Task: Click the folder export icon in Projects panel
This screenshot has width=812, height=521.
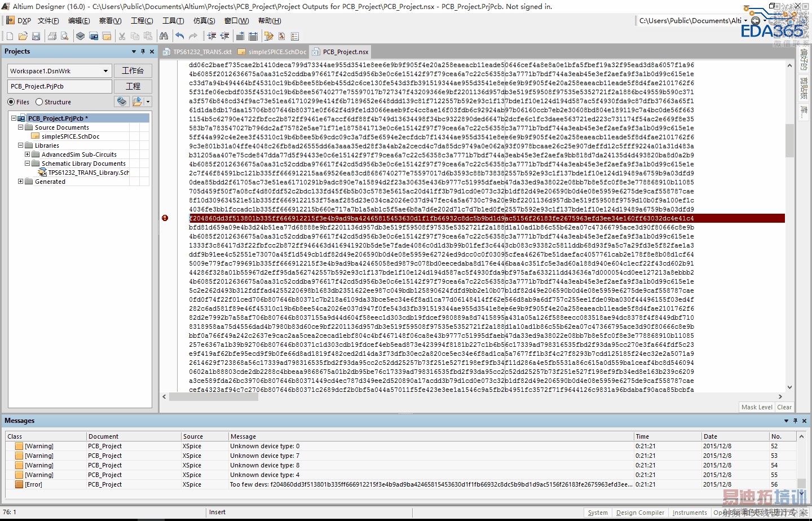Action: pyautogui.click(x=138, y=101)
